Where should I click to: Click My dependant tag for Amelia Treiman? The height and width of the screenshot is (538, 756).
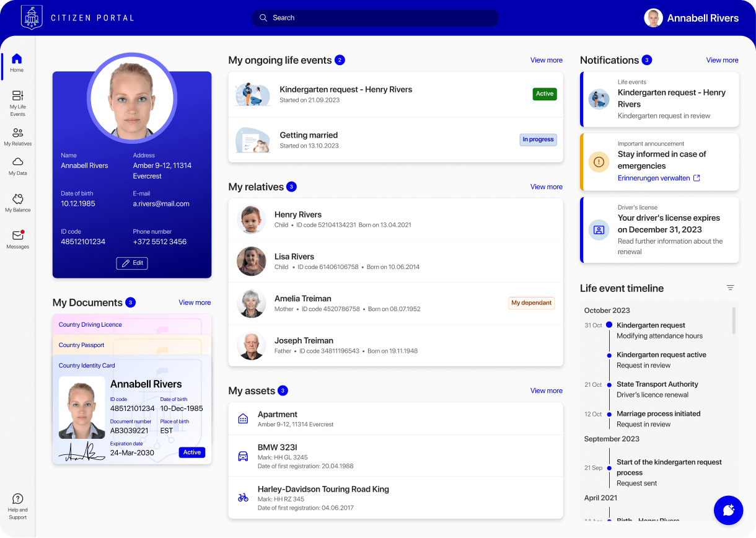point(531,303)
